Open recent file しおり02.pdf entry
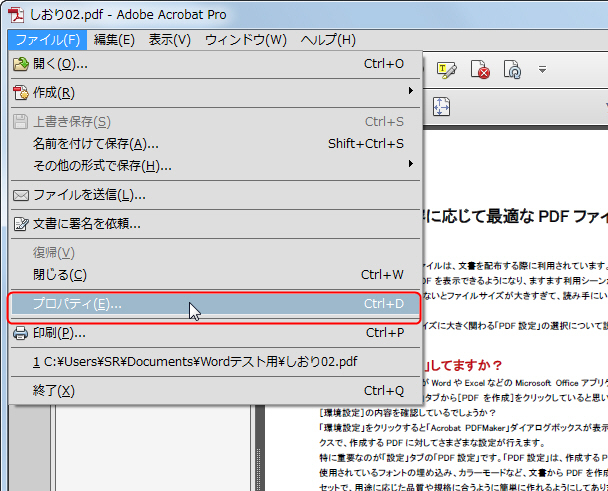 pyautogui.click(x=215, y=362)
